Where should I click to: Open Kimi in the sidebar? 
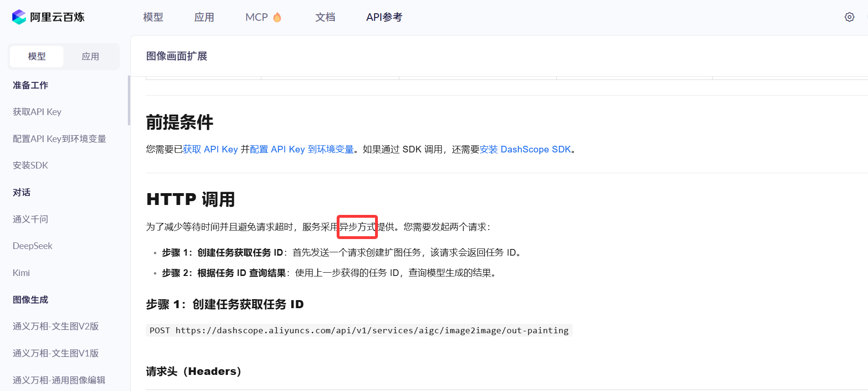click(21, 273)
